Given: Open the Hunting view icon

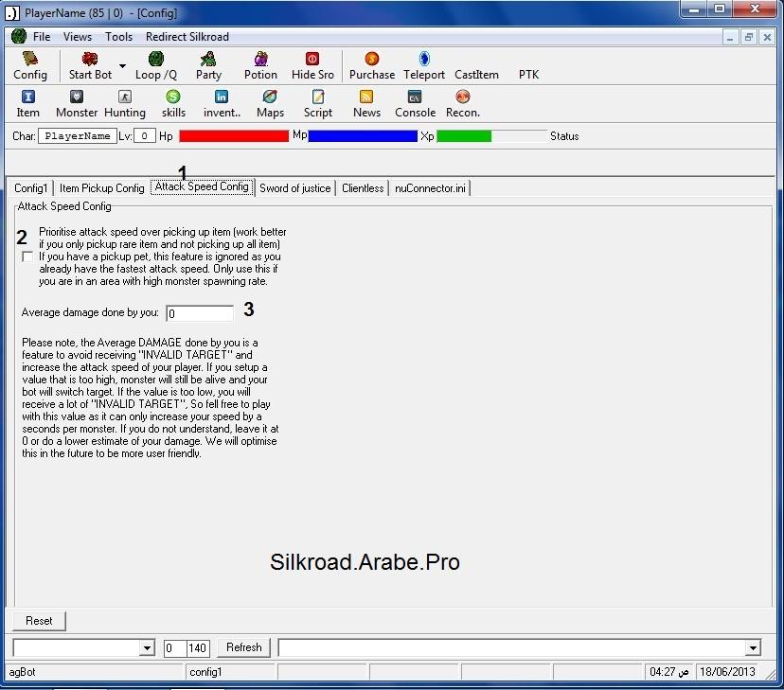Looking at the screenshot, I should click(x=125, y=104).
